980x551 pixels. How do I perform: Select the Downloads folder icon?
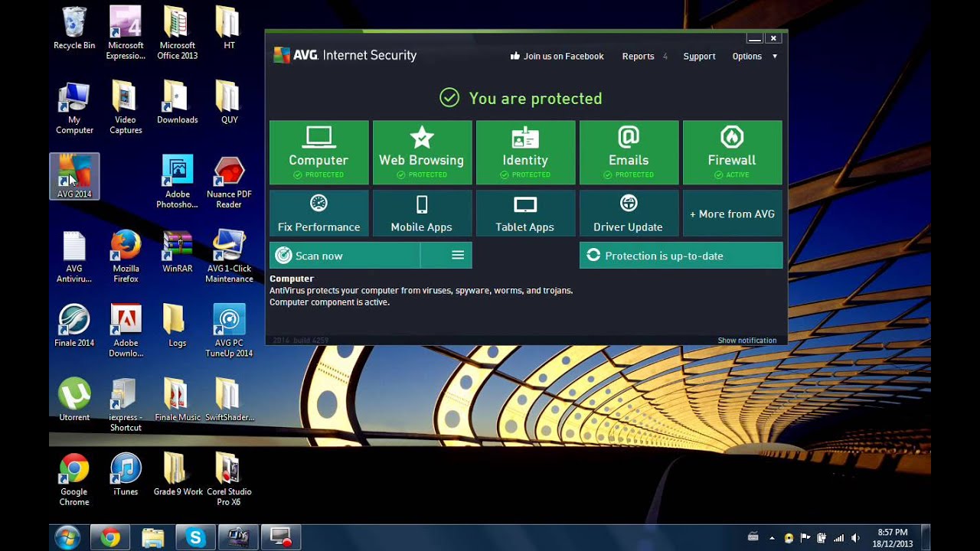177,103
